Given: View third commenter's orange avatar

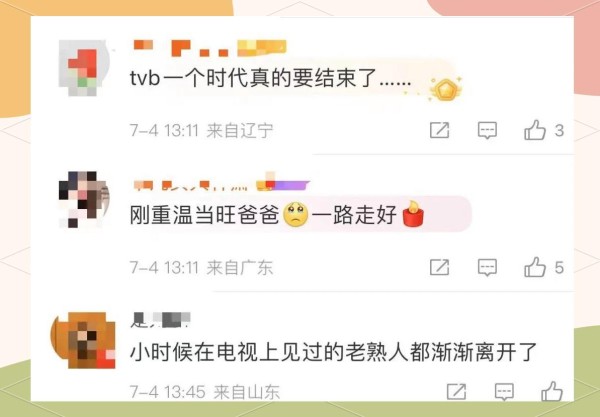Looking at the screenshot, I should coord(83,340).
